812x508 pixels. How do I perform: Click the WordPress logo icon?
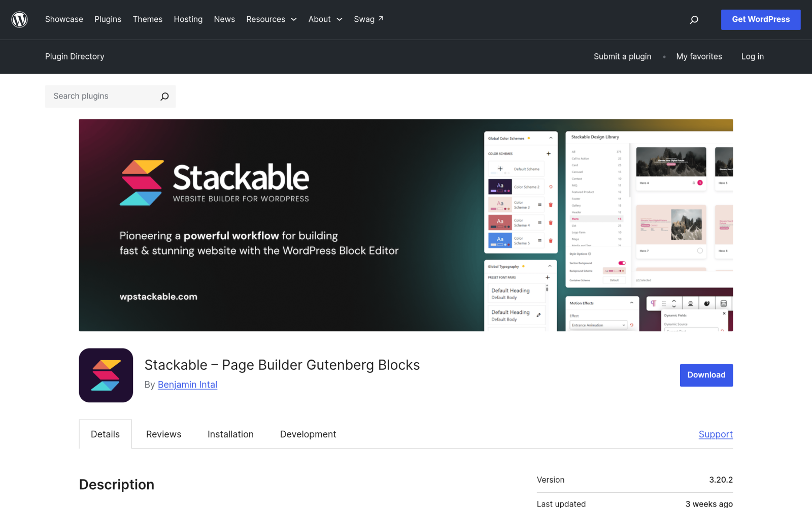coord(19,19)
